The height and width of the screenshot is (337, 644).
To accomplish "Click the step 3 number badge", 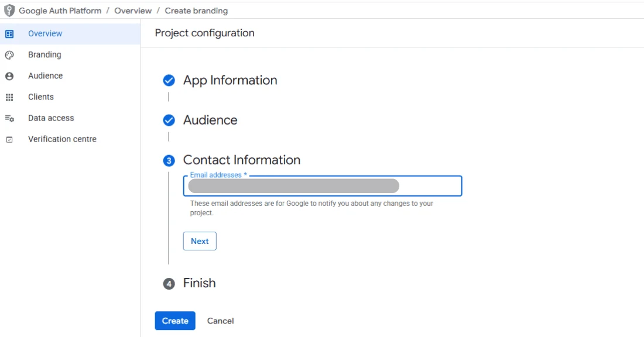I will coord(169,160).
